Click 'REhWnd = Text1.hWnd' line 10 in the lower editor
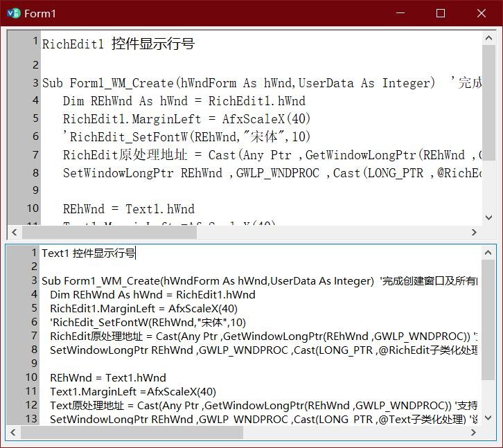The height and width of the screenshot is (448, 503). (x=107, y=378)
